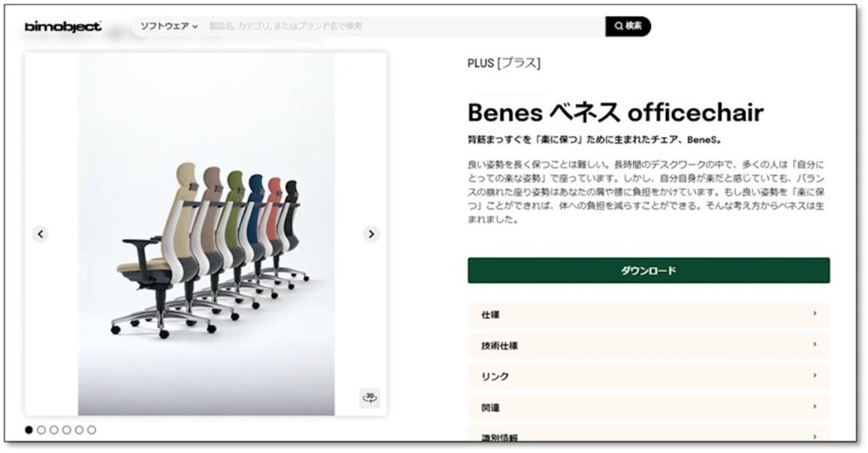Open the ソフトウェア dropdown

pos(169,26)
